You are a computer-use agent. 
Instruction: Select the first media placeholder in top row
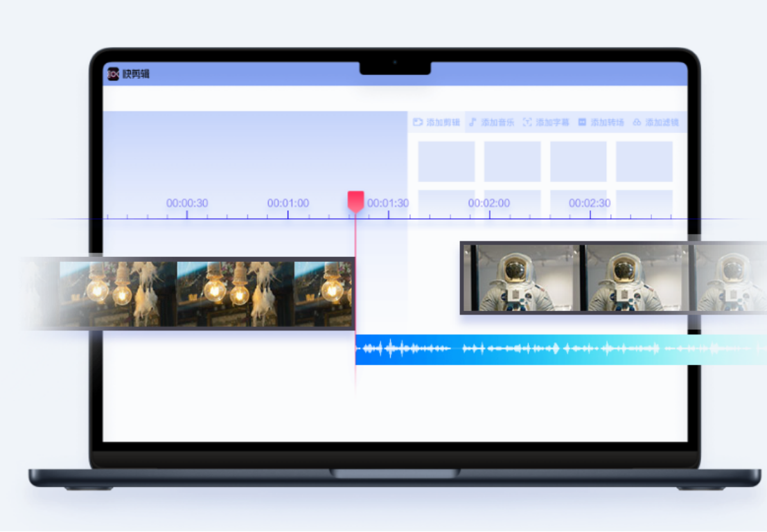point(446,161)
